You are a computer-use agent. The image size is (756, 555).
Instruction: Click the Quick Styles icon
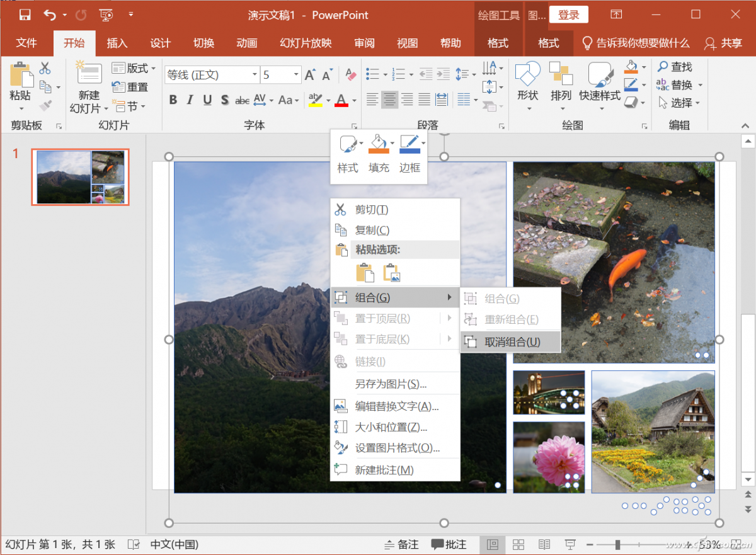600,74
